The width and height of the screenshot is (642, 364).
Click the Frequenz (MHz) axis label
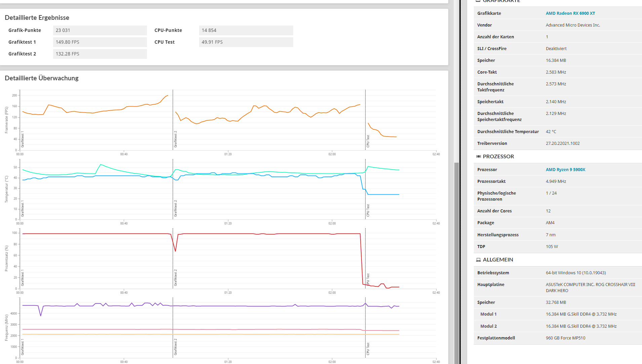click(x=6, y=328)
